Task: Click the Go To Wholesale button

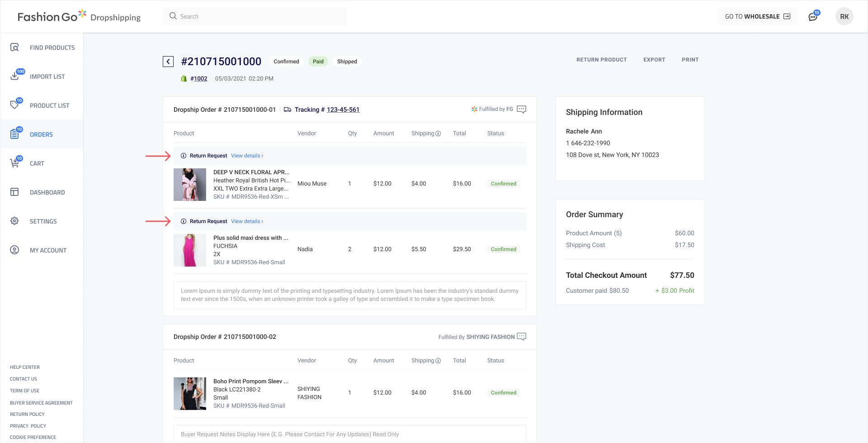Action: tap(757, 17)
